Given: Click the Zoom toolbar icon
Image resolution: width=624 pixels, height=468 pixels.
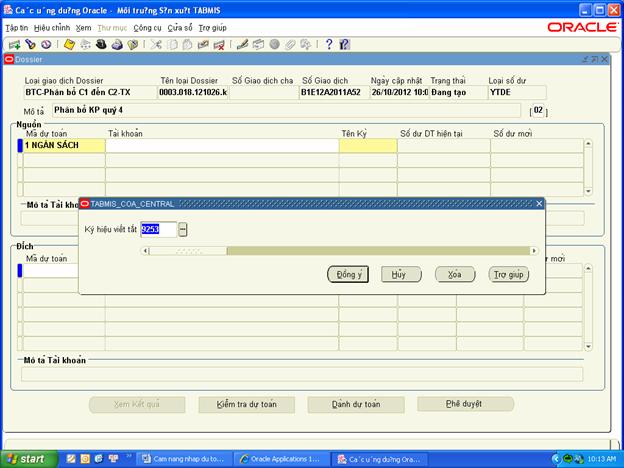Looking at the screenshot, I should [258, 44].
